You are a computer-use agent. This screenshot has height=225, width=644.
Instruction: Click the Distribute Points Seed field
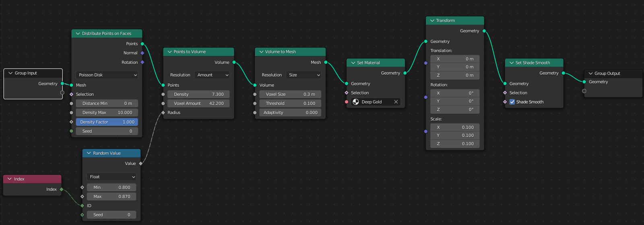[107, 131]
